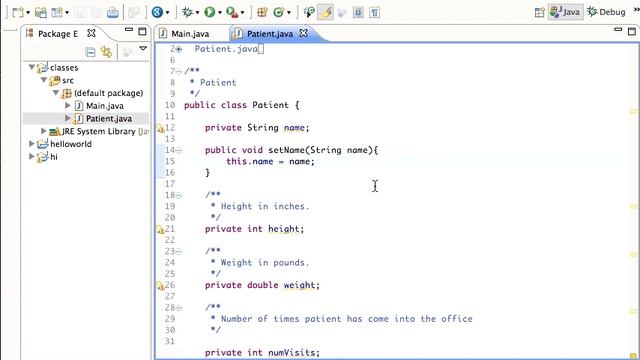Image resolution: width=640 pixels, height=360 pixels.
Task: Click the 'setName' method name in code
Action: 288,150
